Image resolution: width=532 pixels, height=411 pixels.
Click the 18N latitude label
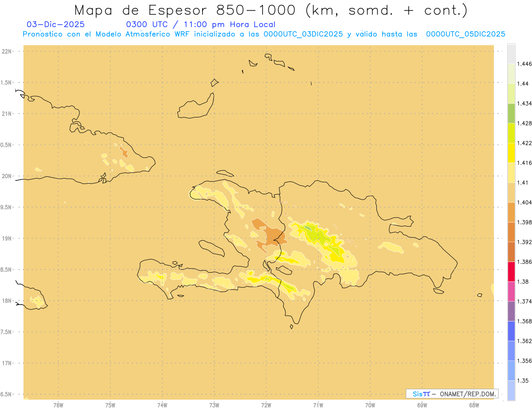click(8, 301)
